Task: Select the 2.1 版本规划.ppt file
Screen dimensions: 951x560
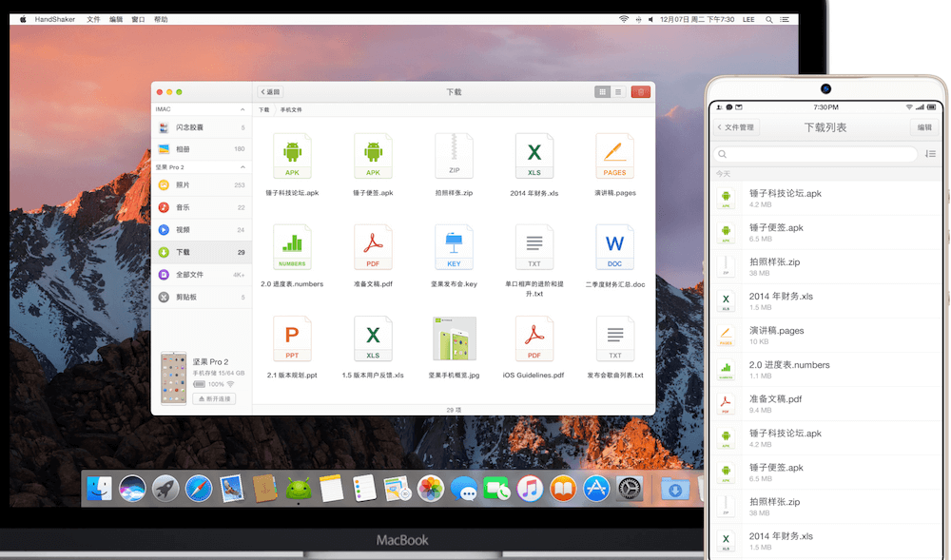Action: (x=292, y=338)
